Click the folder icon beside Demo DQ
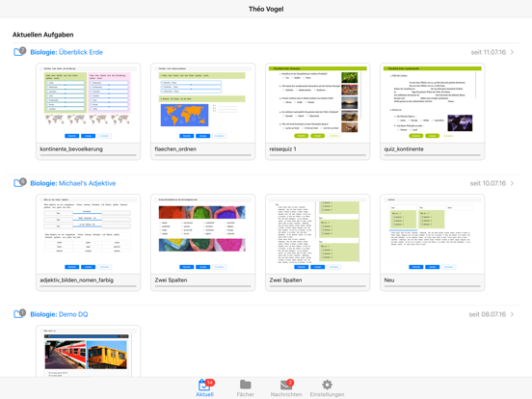532x399 pixels. (x=19, y=314)
